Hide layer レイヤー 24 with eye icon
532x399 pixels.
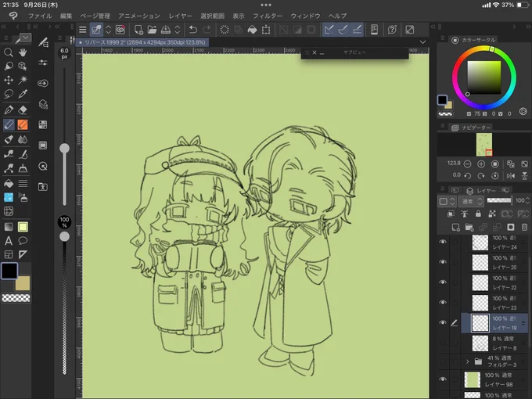[x=443, y=242]
